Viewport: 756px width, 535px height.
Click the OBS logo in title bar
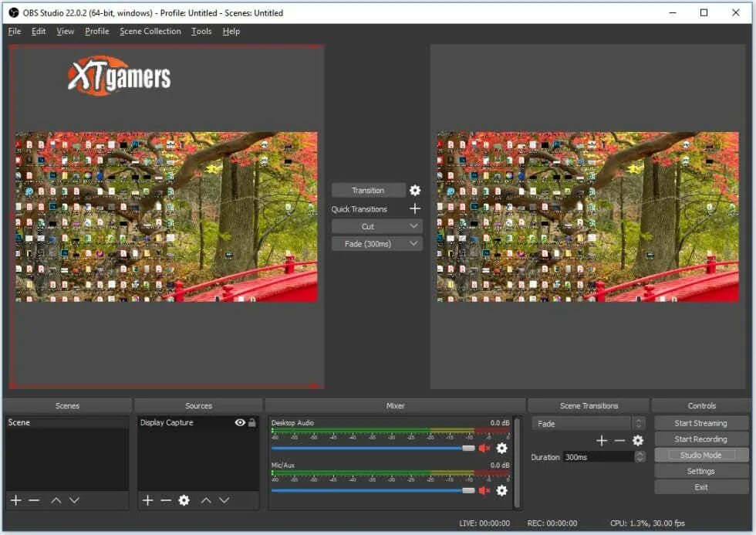(14, 12)
